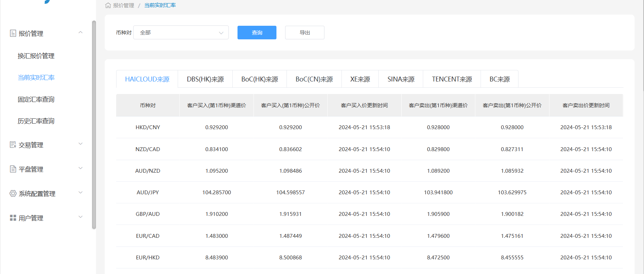Select 当前实时汇率 in the sidebar

[36, 77]
